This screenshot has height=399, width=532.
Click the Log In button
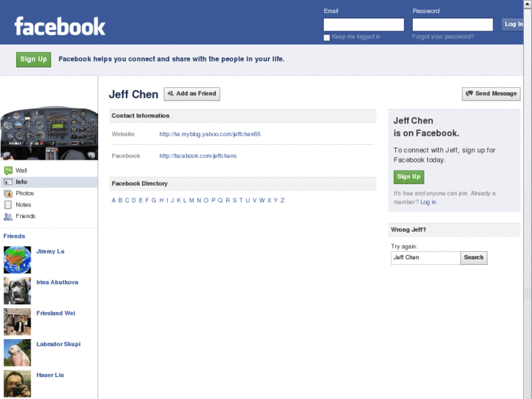(x=512, y=24)
